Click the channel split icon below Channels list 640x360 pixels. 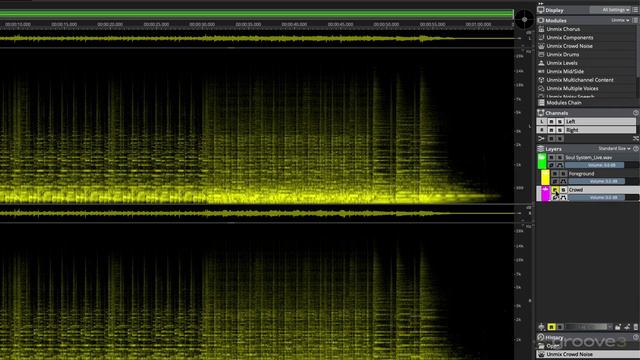(x=541, y=139)
